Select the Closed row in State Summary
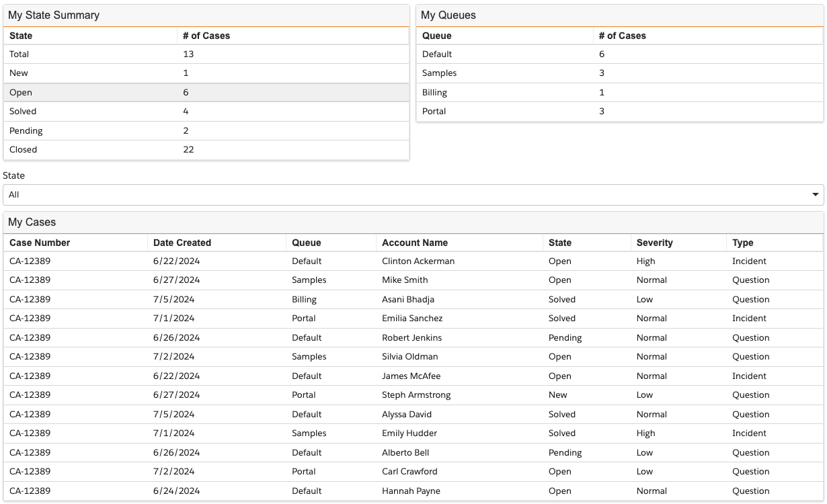The height and width of the screenshot is (504, 827). tap(206, 150)
